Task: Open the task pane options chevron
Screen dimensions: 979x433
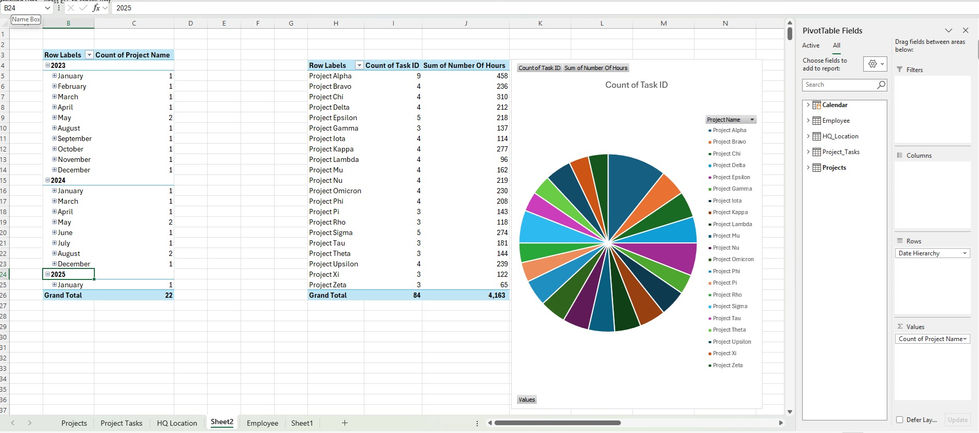Action: (x=948, y=31)
